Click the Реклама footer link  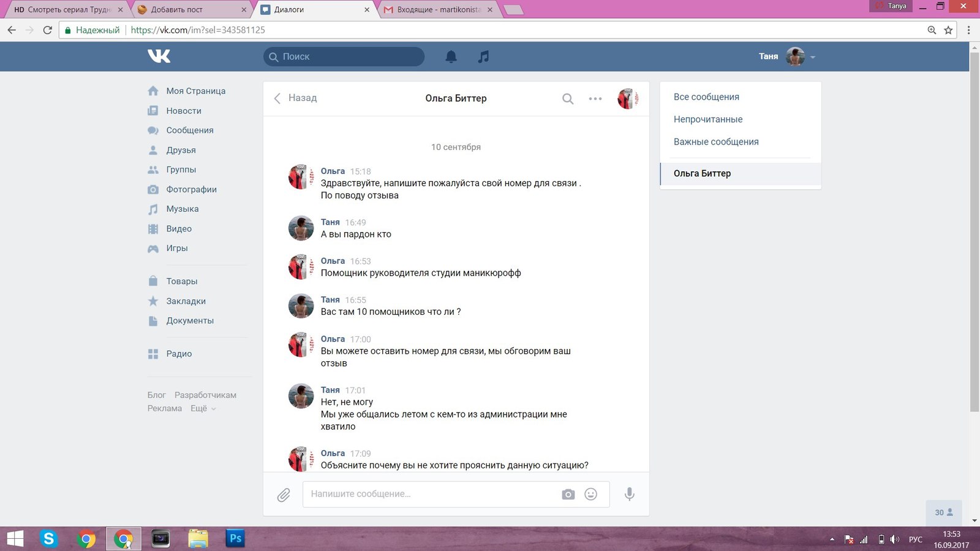(164, 408)
